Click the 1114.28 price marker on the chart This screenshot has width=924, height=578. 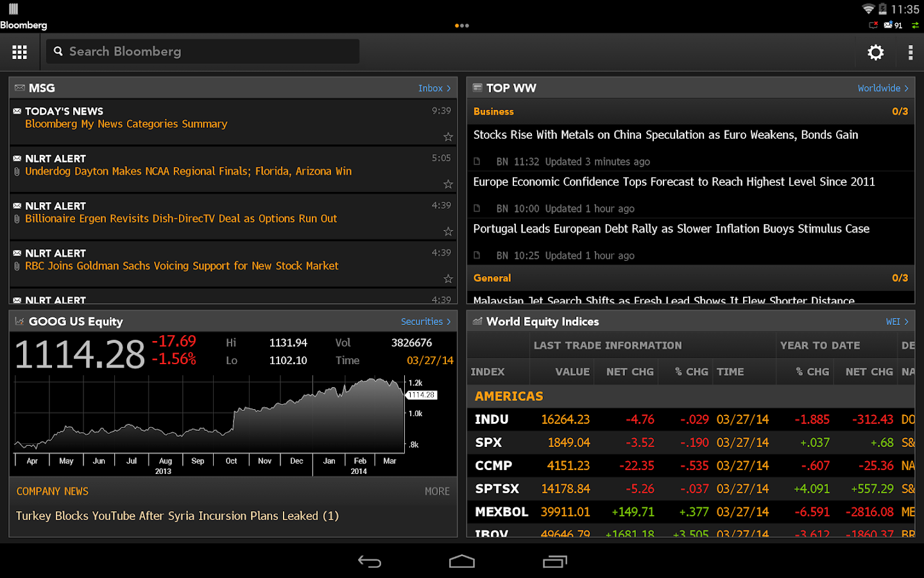(x=422, y=395)
